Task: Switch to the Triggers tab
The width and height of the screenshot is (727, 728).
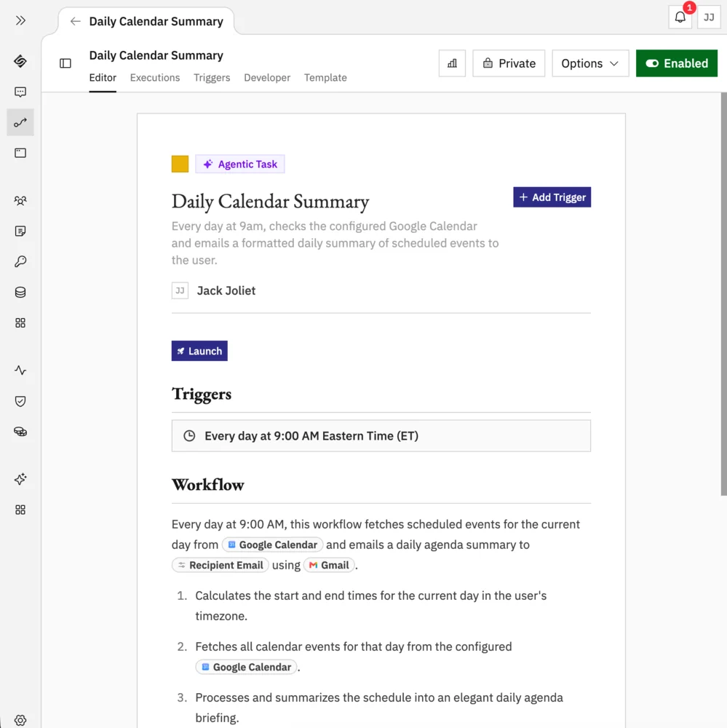Action: coord(212,78)
